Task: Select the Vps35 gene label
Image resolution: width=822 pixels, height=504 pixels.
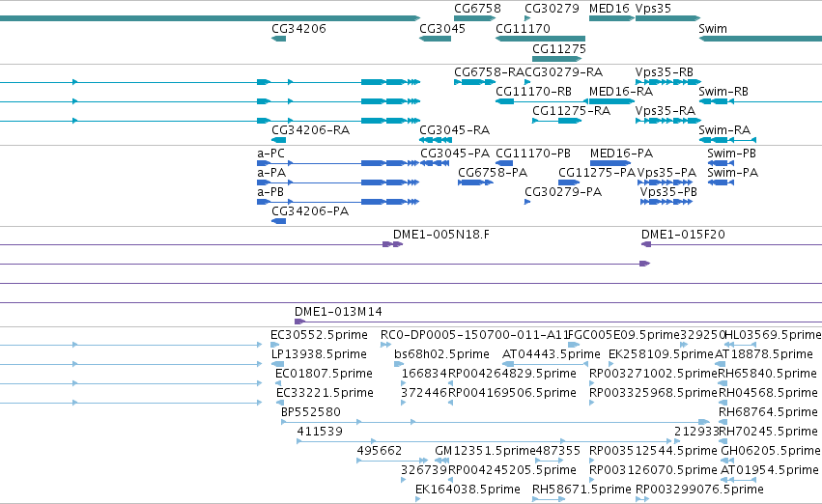Action: (653, 9)
